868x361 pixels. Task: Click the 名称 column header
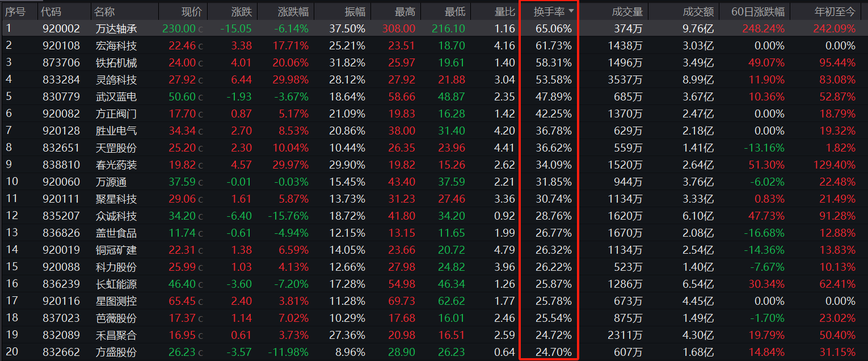point(104,11)
